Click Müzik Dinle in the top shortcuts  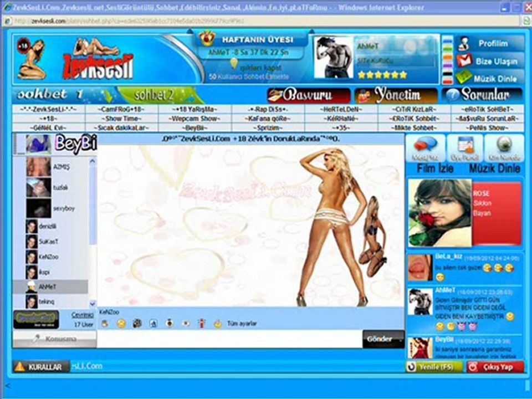click(489, 78)
